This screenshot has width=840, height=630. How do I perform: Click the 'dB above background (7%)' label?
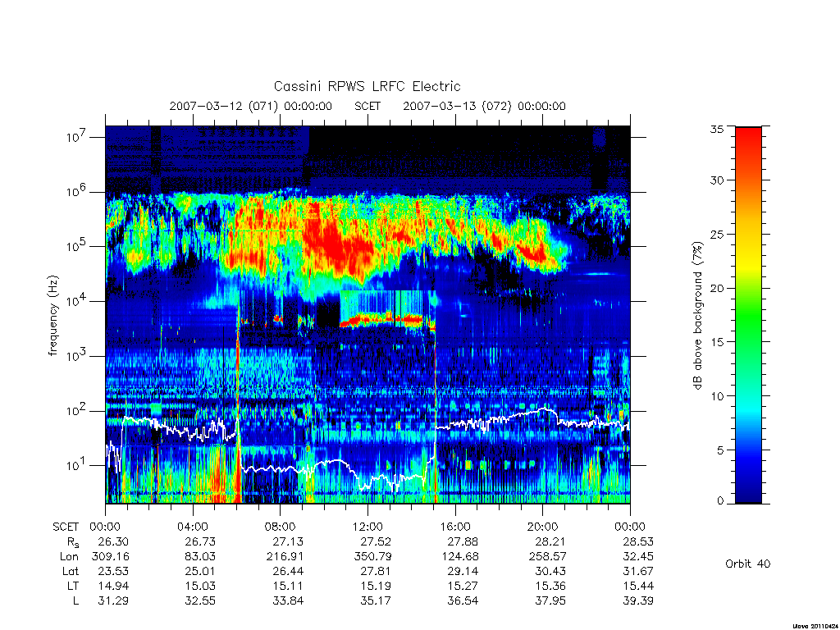[697, 315]
